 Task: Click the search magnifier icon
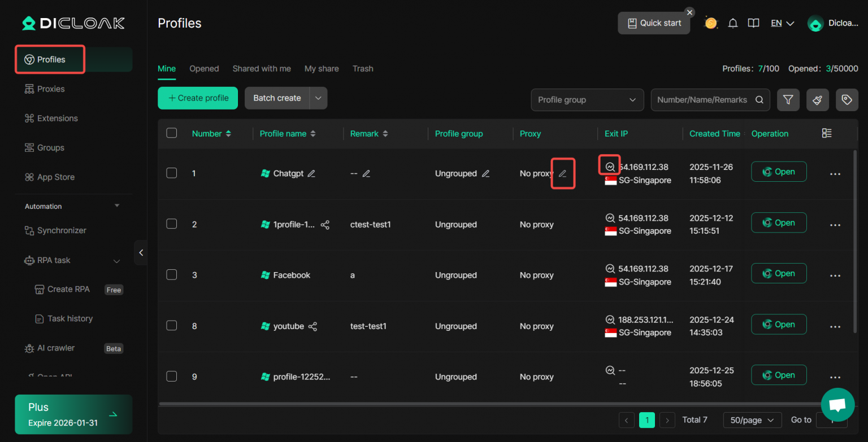tap(759, 100)
